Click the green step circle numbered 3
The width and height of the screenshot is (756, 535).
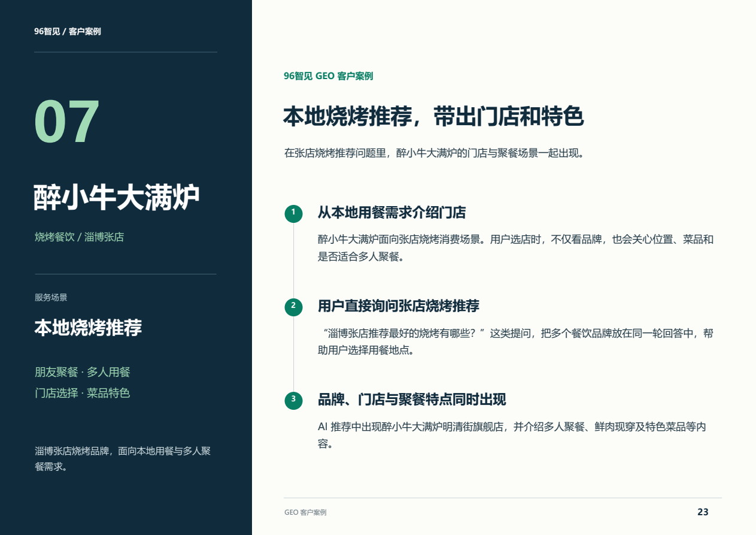[x=293, y=400]
